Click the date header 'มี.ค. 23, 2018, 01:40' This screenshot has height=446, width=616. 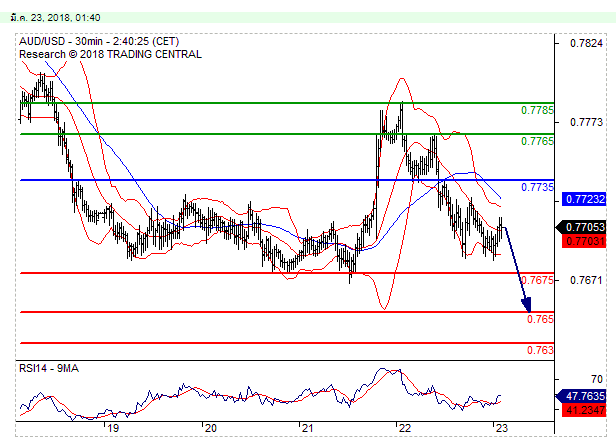pos(55,18)
